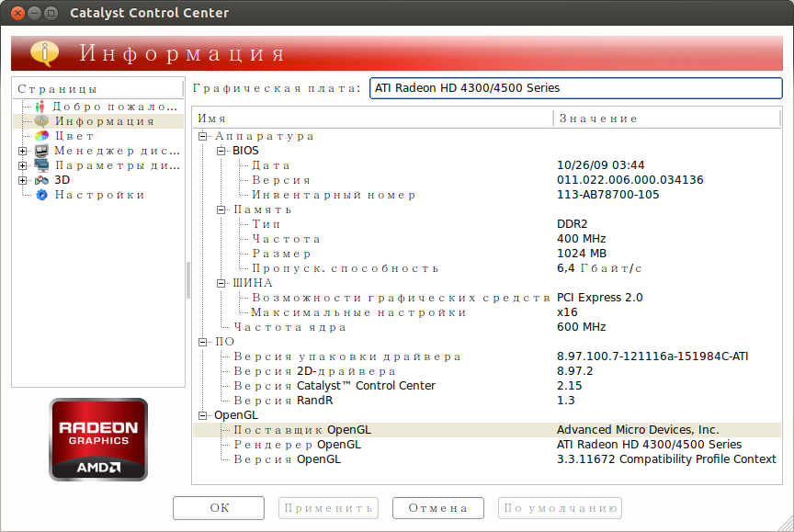Select the BIOS Версия row
This screenshot has height=532, width=794.
(x=487, y=180)
